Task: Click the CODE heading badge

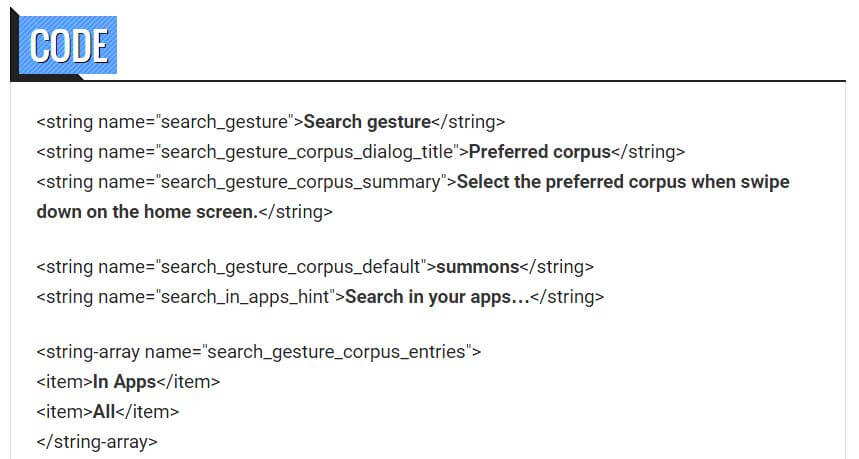Action: (68, 45)
